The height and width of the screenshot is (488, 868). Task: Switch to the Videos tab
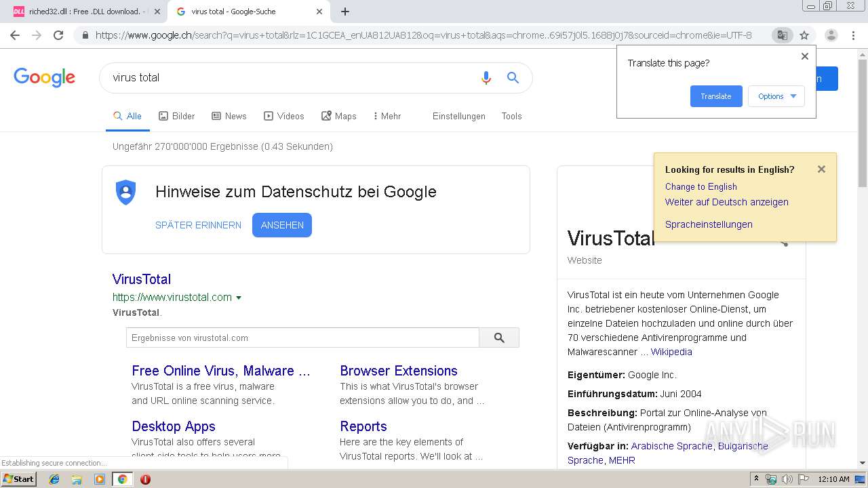[x=283, y=116]
